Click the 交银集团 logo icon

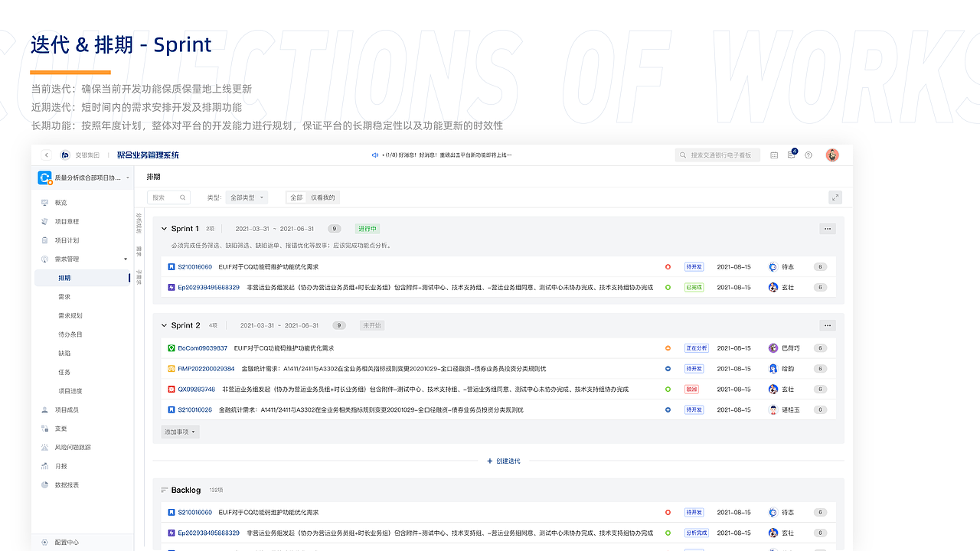65,155
